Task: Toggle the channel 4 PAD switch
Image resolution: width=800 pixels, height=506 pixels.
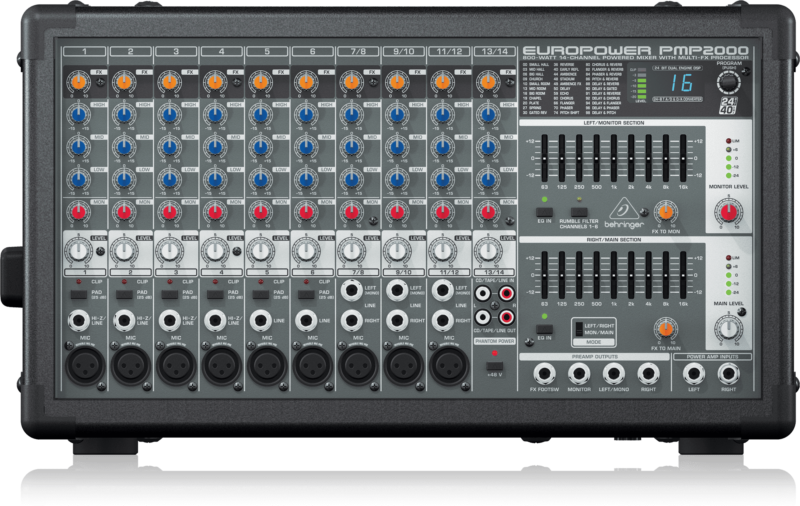Action: click(215, 294)
